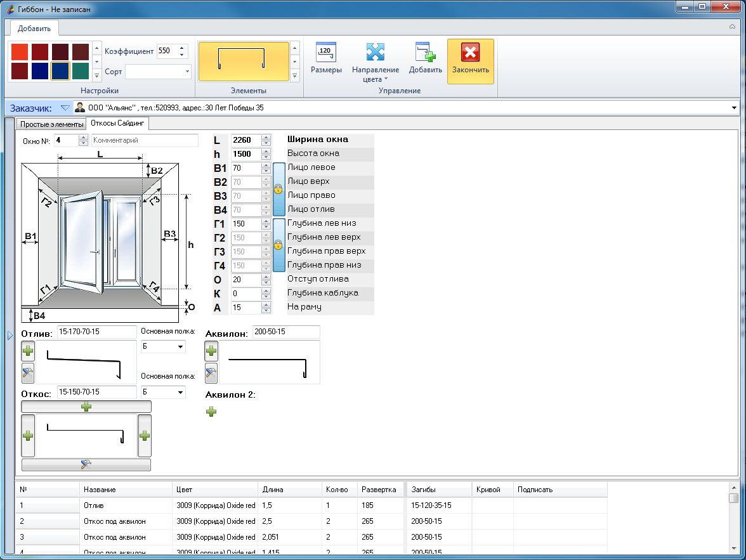Edit Отлив profile with hammer tool icon
746x560 pixels.
click(28, 373)
